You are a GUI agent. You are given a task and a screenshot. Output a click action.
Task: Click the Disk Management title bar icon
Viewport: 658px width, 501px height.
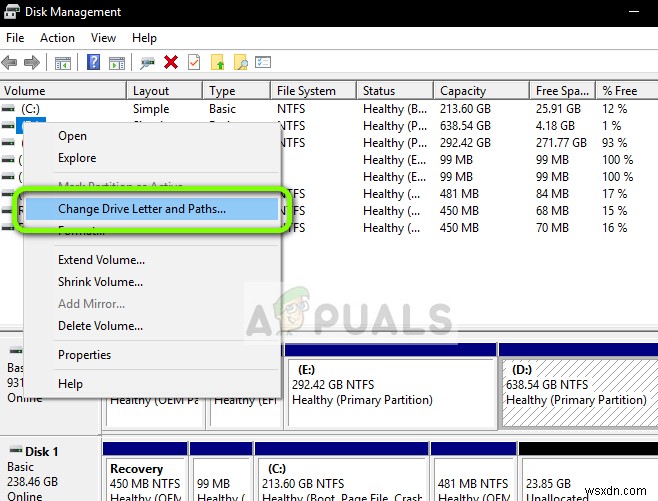[11, 11]
